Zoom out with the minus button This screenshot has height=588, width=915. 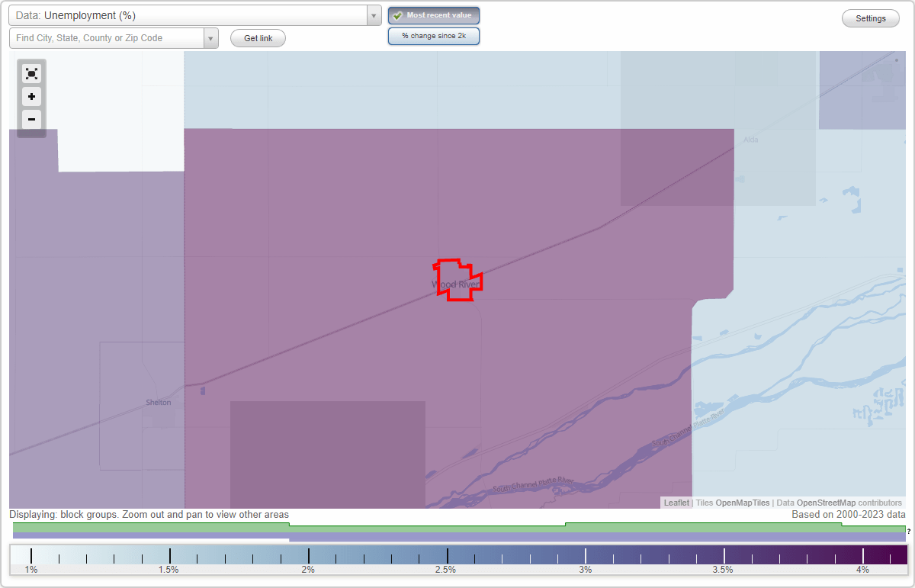(31, 120)
